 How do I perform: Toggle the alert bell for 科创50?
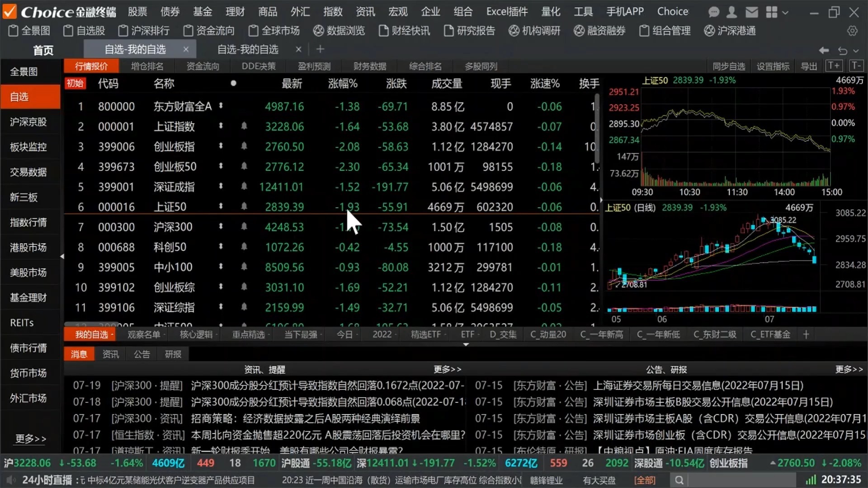[244, 247]
